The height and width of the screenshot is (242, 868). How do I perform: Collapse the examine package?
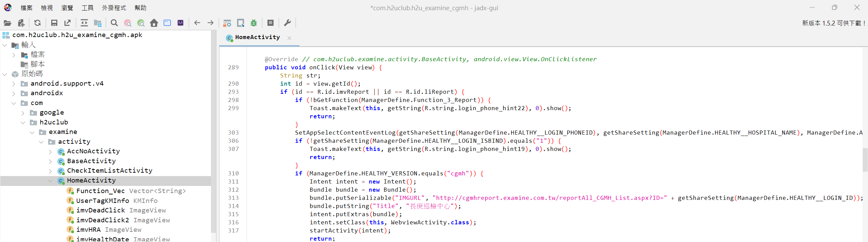point(32,132)
